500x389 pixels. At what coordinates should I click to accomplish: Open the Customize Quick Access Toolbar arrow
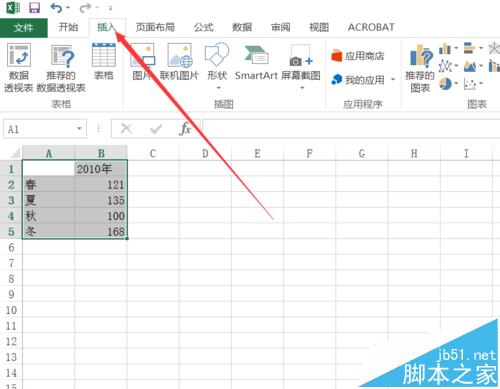click(x=110, y=8)
